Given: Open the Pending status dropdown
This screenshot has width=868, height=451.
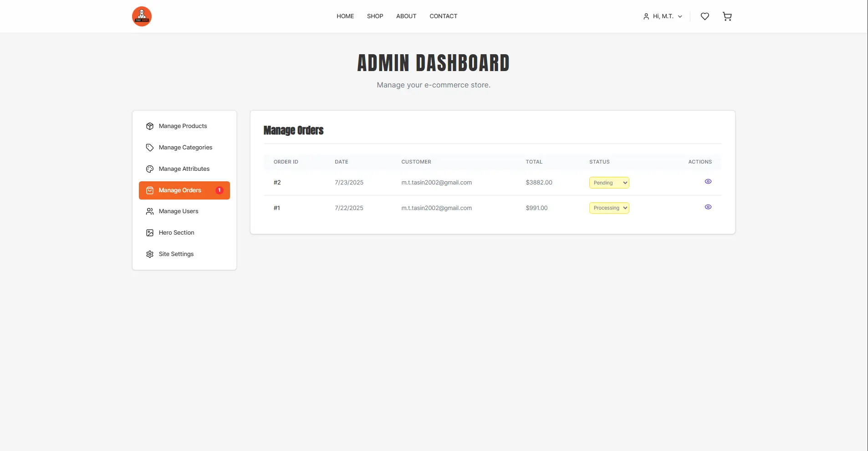Looking at the screenshot, I should (x=609, y=183).
